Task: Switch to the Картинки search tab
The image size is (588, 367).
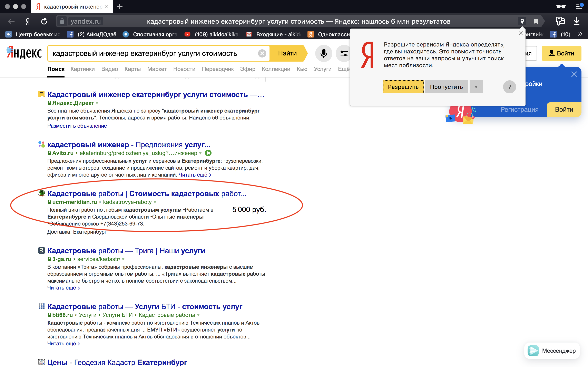Action: coord(82,69)
